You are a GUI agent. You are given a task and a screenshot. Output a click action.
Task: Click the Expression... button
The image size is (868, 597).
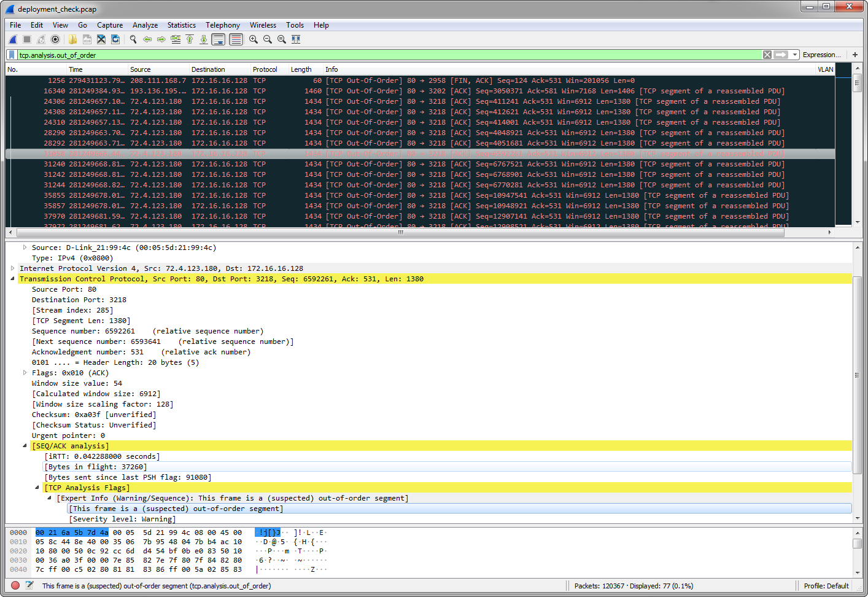821,55
